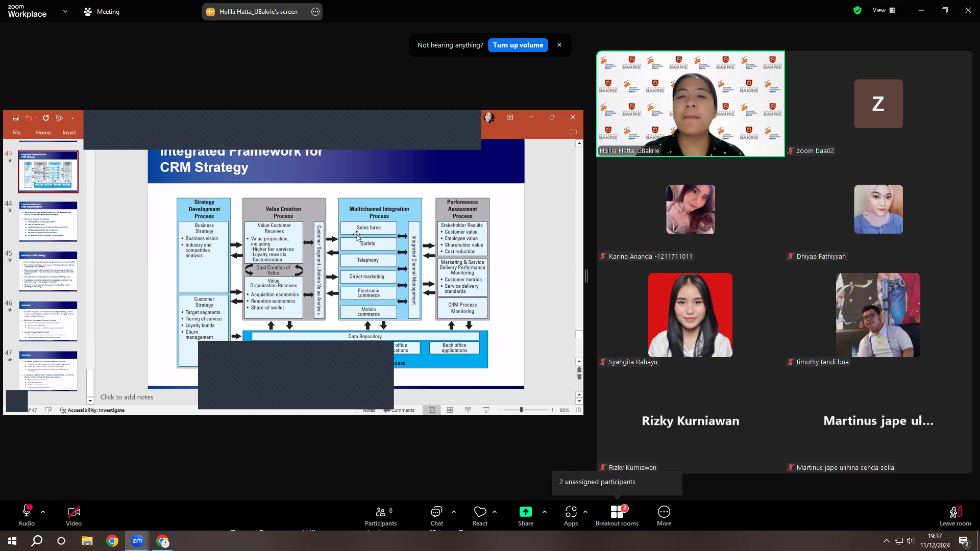Expand share options chevron
The height and width of the screenshot is (551, 980).
pos(545,512)
